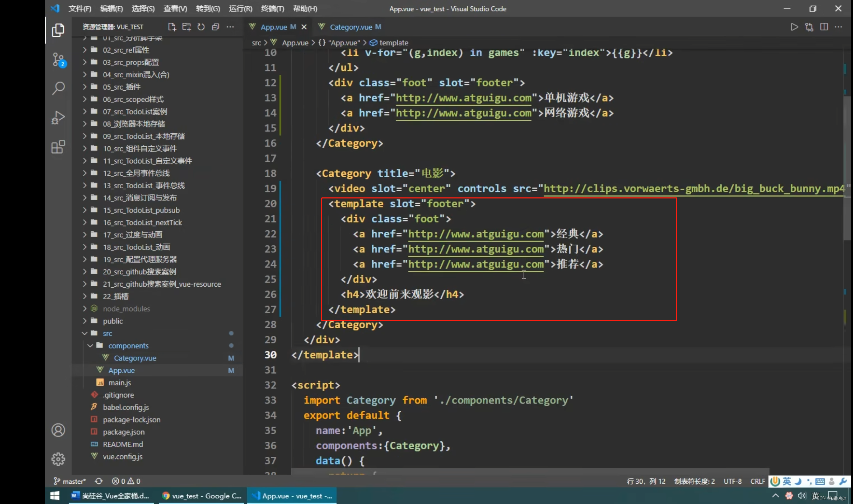Screen dimensions: 853x504
Task: Click breadcrumb template segment
Action: [x=390, y=43]
